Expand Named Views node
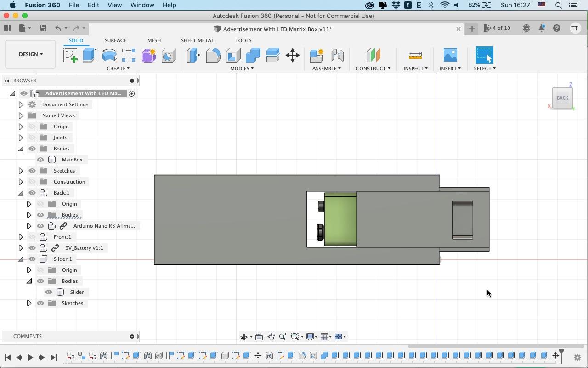This screenshot has height=368, width=588. point(21,115)
